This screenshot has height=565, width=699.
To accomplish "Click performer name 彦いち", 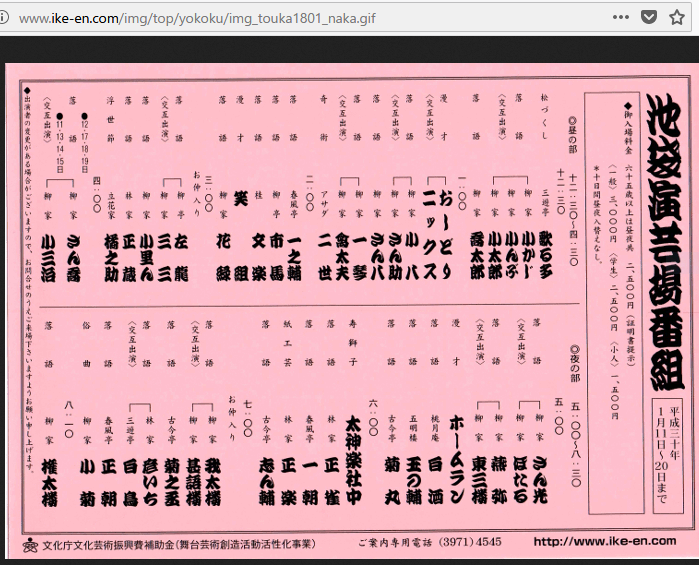I will point(150,482).
